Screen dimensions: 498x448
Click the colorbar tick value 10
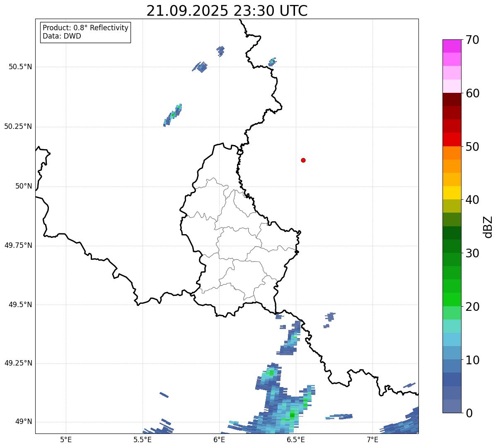[472, 360]
